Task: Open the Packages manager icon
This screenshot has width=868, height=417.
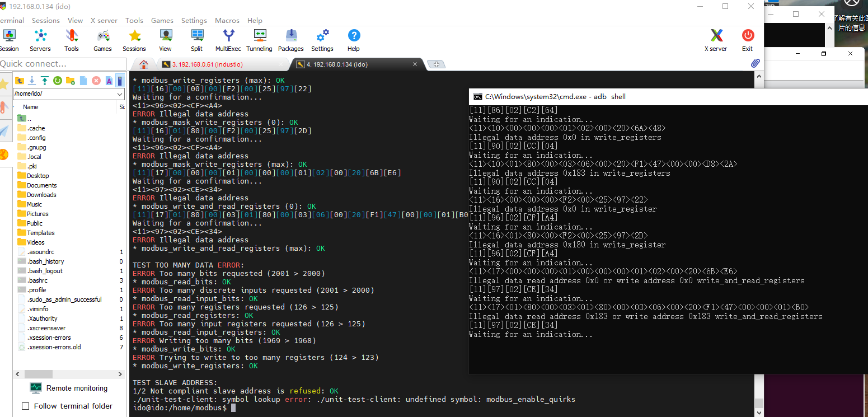Action: click(291, 40)
